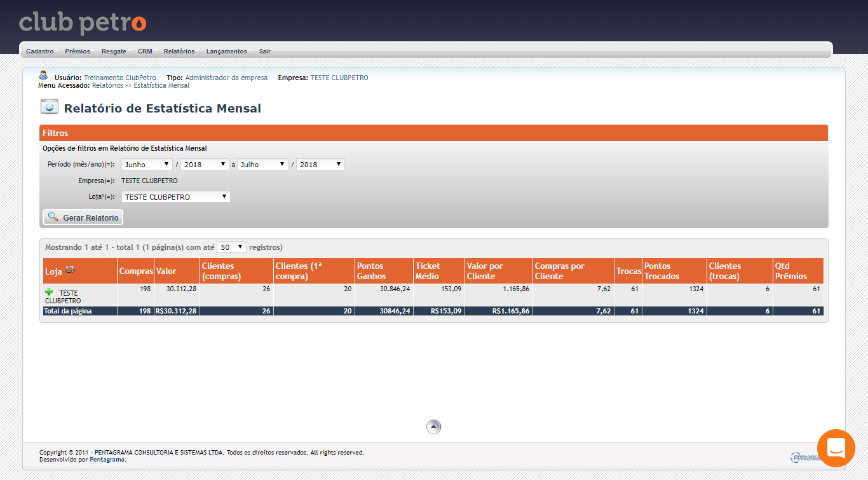The image size is (868, 480).
Task: Click the Pentagrama logo in the footer
Action: (x=806, y=456)
